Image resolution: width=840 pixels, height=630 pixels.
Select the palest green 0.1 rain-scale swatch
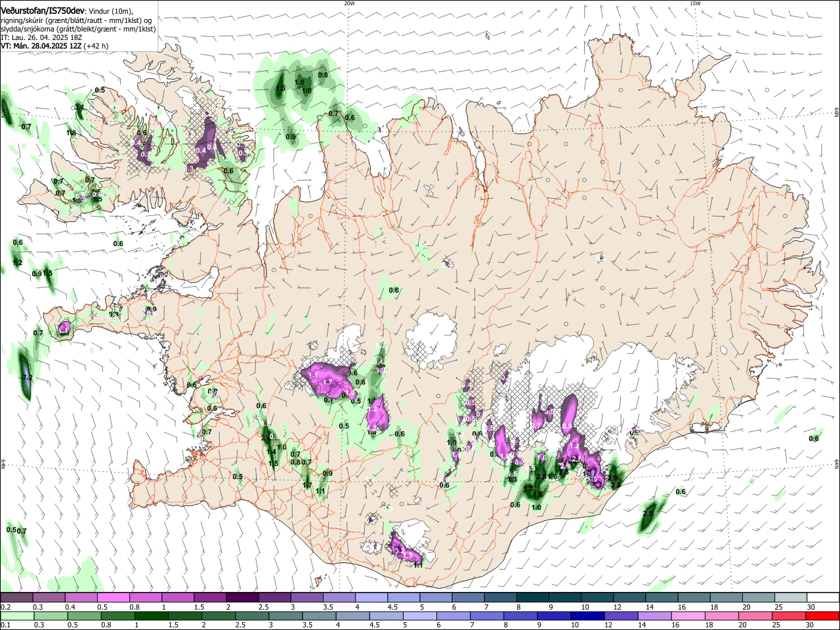(x=16, y=616)
